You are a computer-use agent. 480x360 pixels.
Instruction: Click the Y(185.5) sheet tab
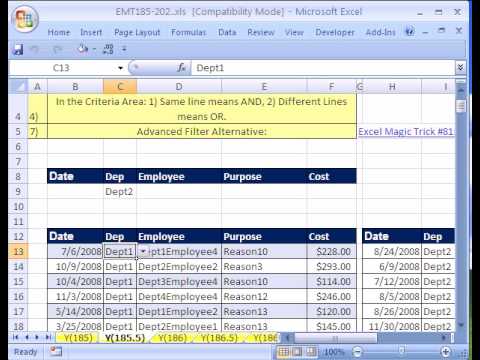coord(125,338)
